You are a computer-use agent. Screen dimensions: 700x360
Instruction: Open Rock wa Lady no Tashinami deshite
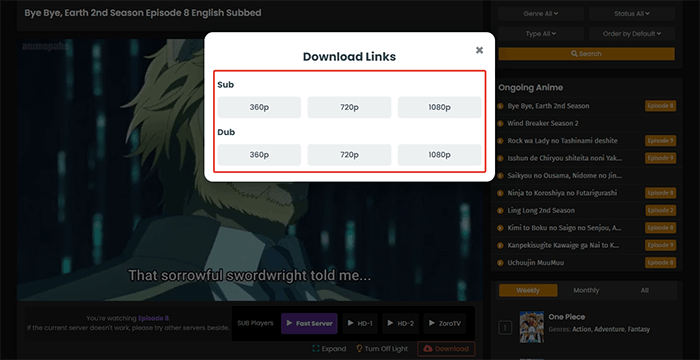[x=562, y=141]
